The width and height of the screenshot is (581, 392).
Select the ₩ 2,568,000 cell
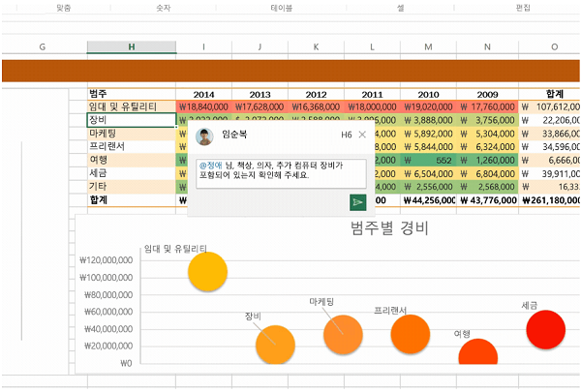click(x=487, y=187)
